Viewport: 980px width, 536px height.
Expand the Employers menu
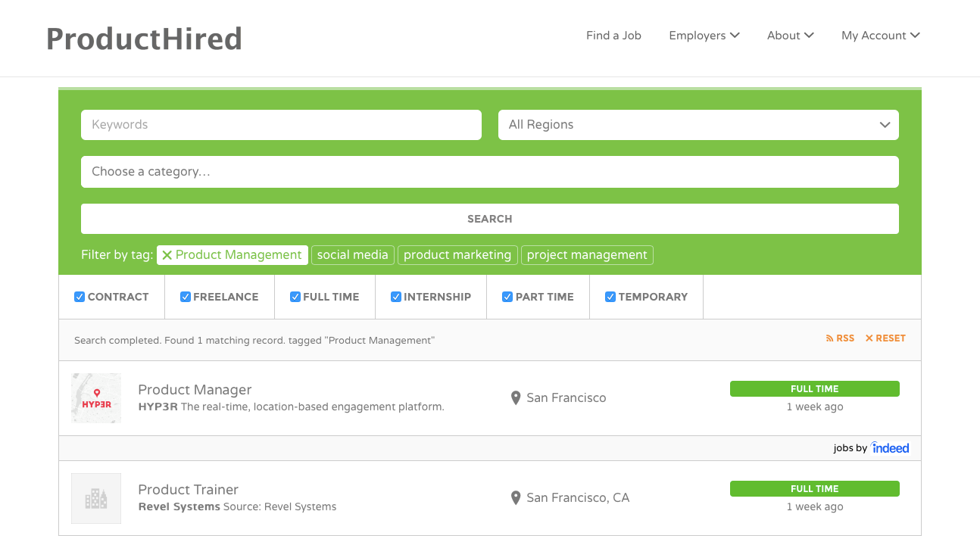pos(704,36)
